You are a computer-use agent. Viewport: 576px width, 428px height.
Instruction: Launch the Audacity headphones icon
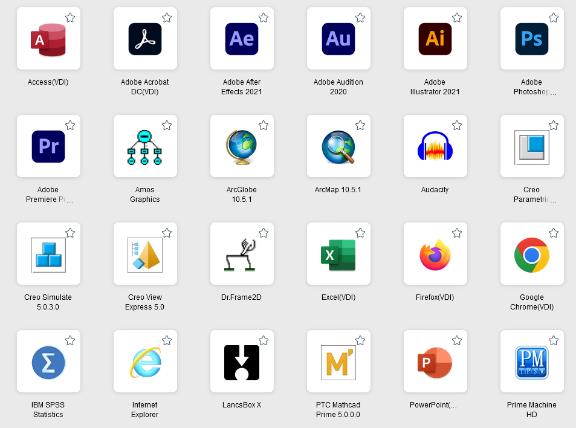pyautogui.click(x=435, y=146)
